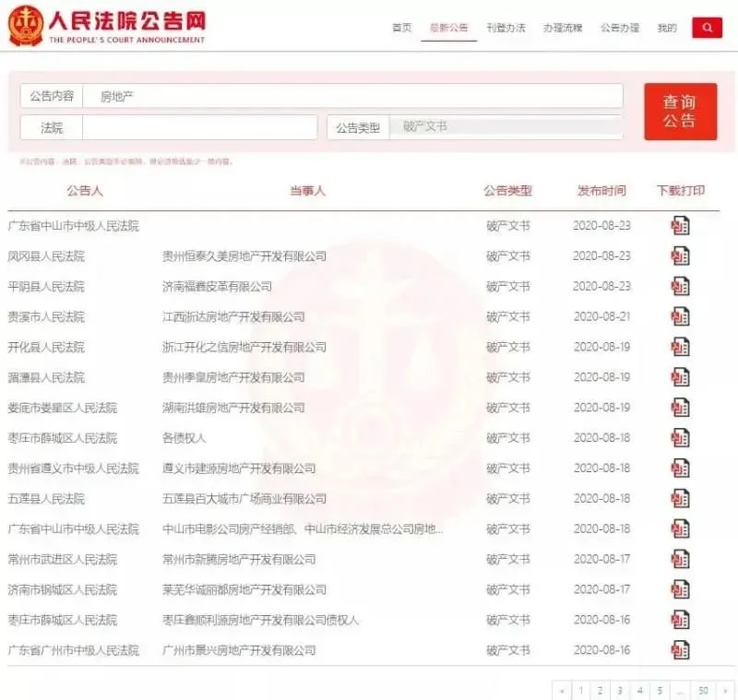This screenshot has height=700, width=738.
Task: Download document for 湖南洪雄房地产开发有限公司 row
Action: coord(680,408)
